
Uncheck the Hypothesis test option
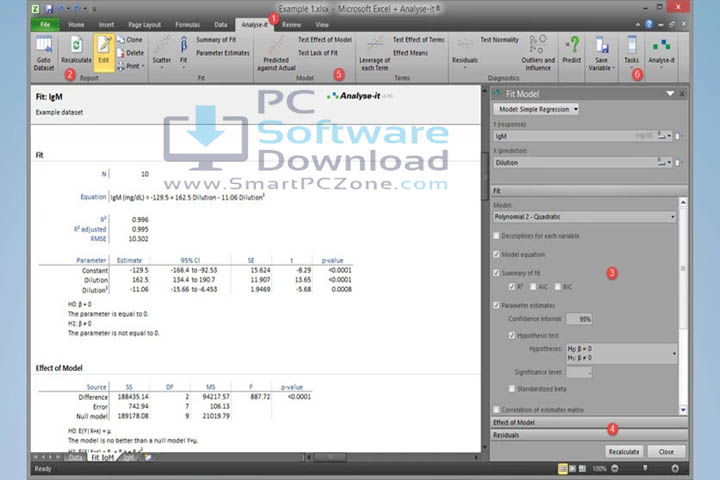(x=512, y=335)
